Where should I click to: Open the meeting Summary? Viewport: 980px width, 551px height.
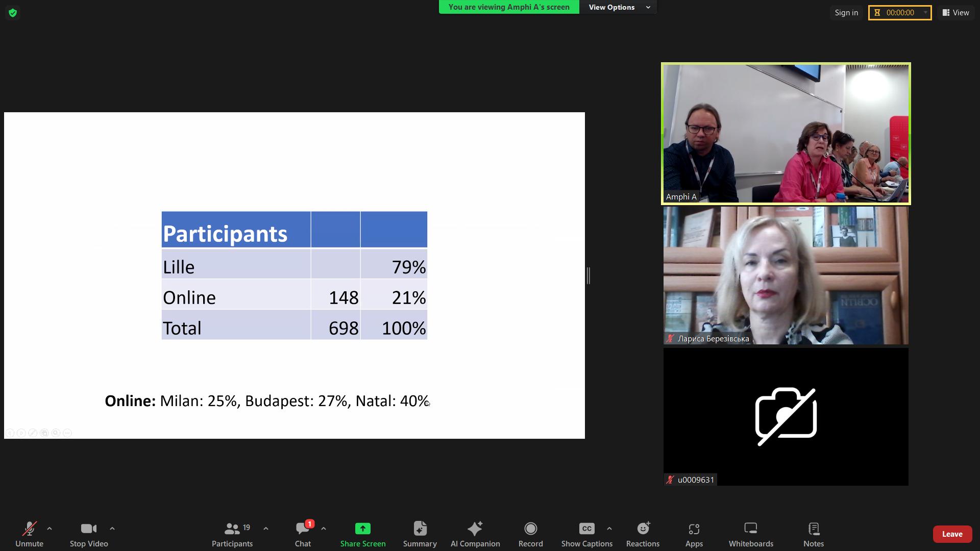(x=420, y=534)
